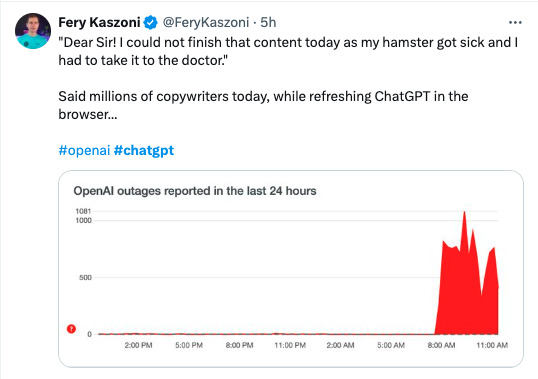This screenshot has width=538, height=379.
Task: Select the 8:00 AM axis label
Action: 441,345
